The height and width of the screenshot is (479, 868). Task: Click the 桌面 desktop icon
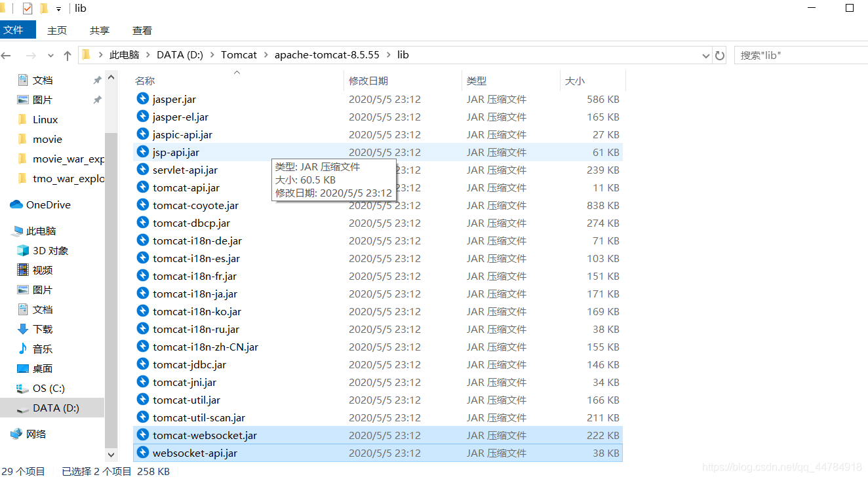[23, 368]
